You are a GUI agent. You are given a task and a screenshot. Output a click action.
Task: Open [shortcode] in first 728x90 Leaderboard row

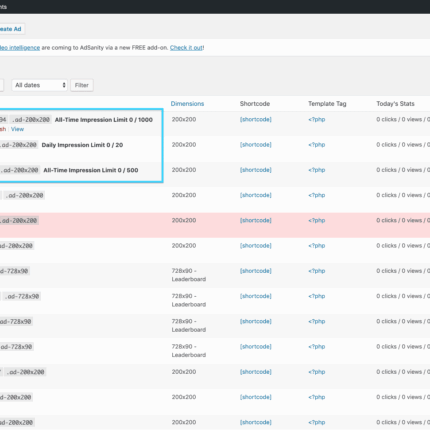pos(256,271)
